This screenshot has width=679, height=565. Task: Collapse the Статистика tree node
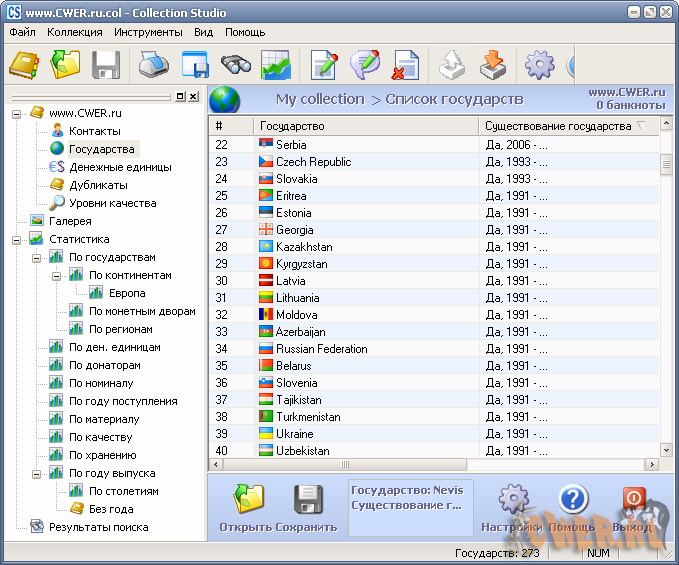17,239
